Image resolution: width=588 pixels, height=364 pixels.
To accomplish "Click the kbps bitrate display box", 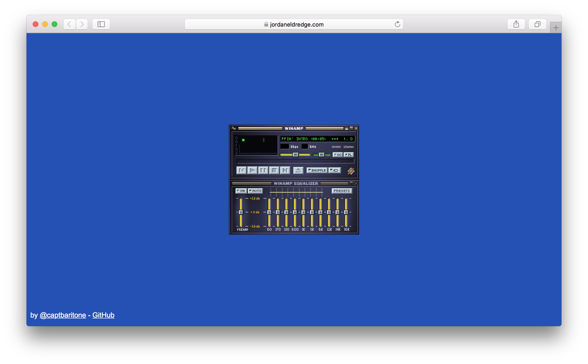I will [x=285, y=147].
